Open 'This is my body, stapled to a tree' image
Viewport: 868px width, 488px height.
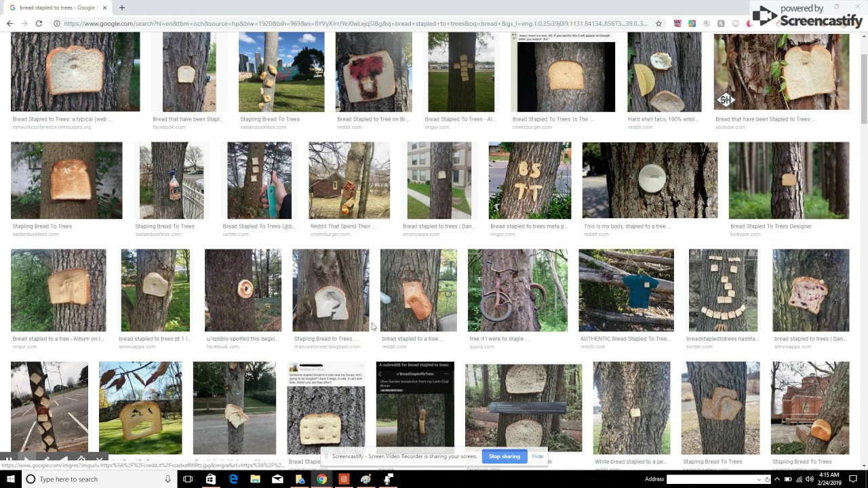point(650,180)
